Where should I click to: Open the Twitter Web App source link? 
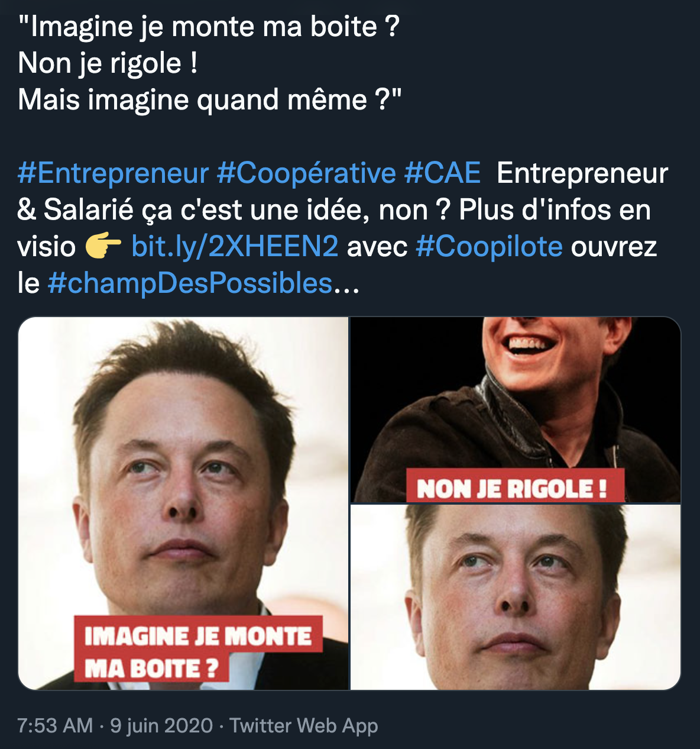point(303,725)
